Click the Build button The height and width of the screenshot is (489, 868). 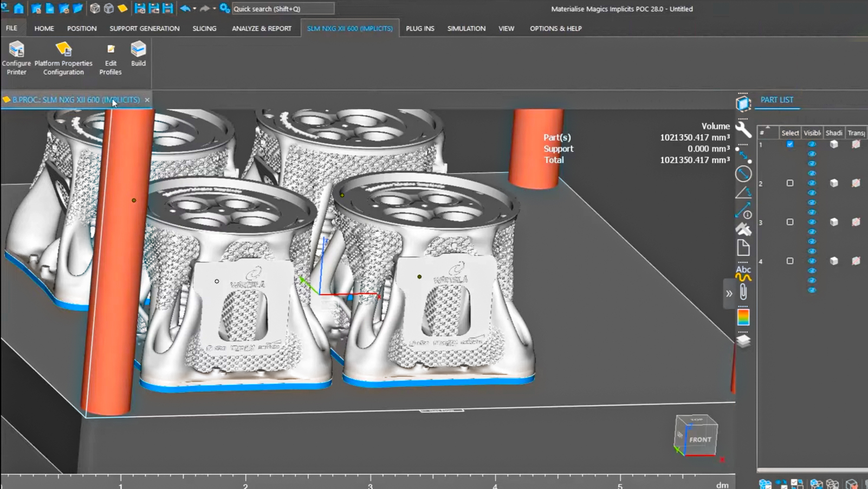pyautogui.click(x=138, y=54)
